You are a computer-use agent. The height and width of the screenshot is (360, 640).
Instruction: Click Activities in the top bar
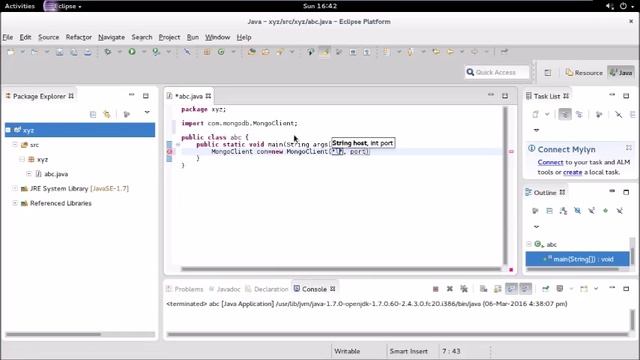pyautogui.click(x=20, y=6)
